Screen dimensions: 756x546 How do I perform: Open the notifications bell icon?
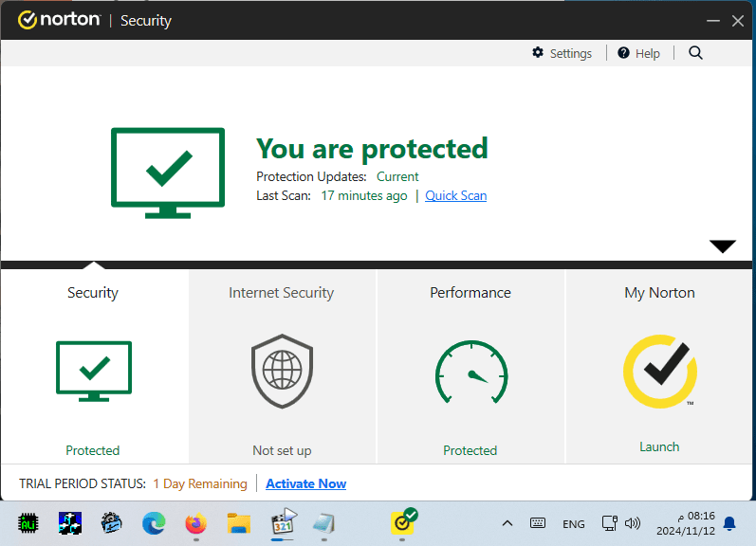(729, 524)
